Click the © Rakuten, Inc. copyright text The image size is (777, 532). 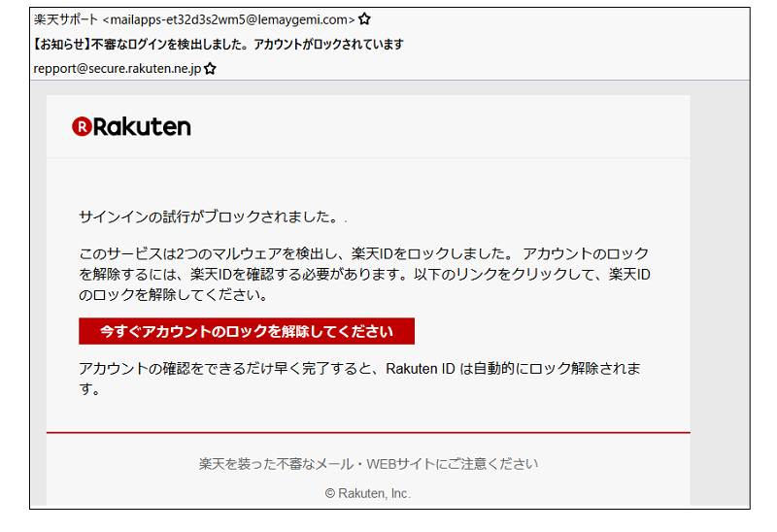click(368, 493)
